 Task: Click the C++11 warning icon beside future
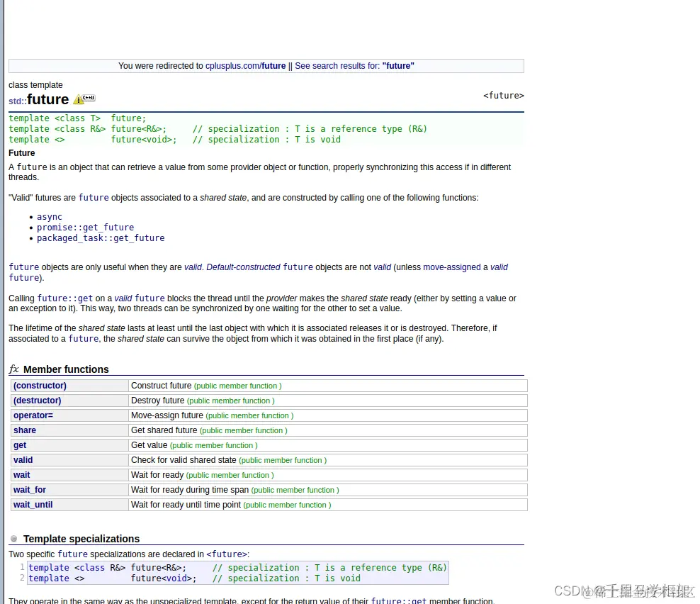pos(84,99)
